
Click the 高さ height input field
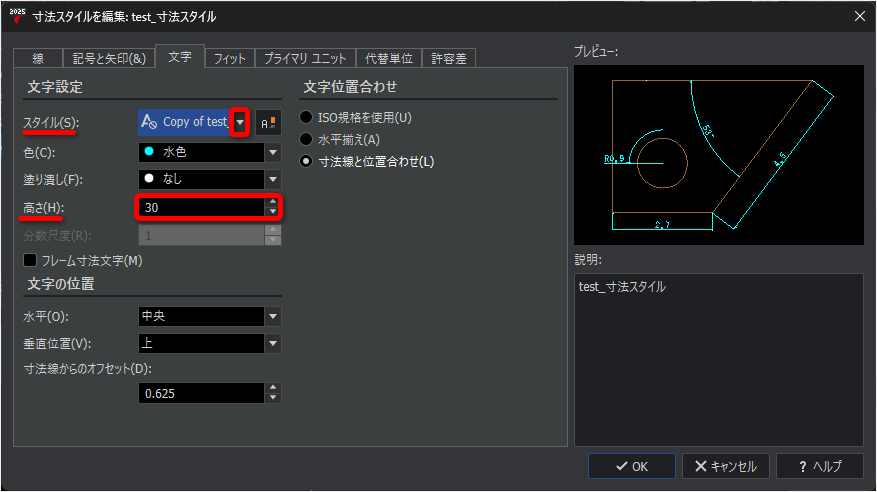tap(201, 207)
